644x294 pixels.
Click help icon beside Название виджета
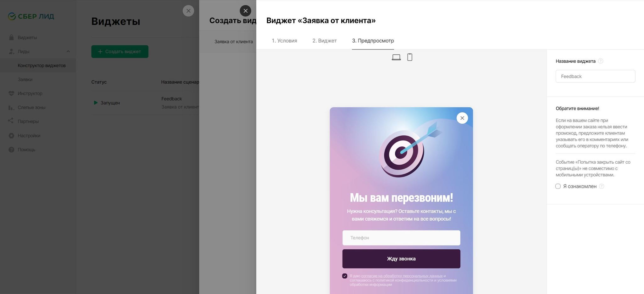pos(601,61)
